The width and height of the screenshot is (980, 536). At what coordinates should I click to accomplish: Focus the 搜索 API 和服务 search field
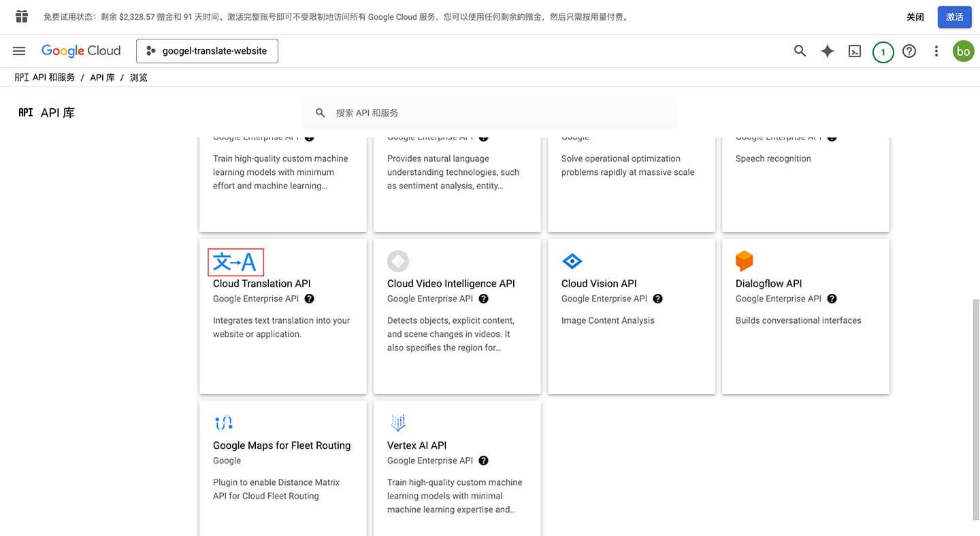point(490,113)
